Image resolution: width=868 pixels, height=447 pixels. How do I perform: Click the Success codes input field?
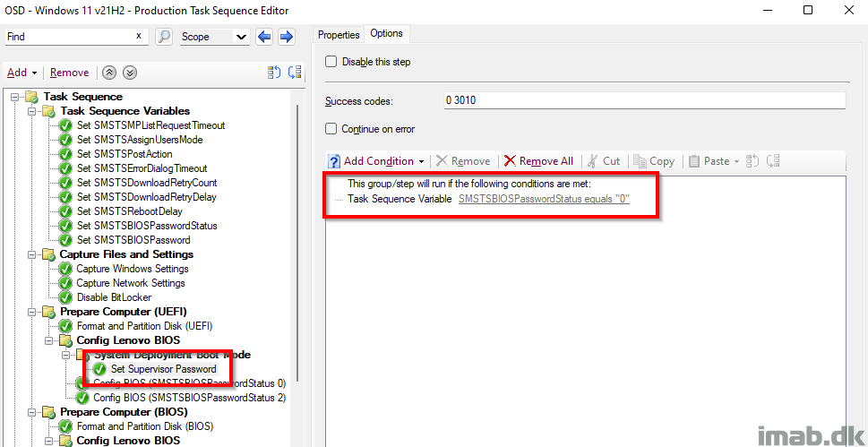point(644,100)
